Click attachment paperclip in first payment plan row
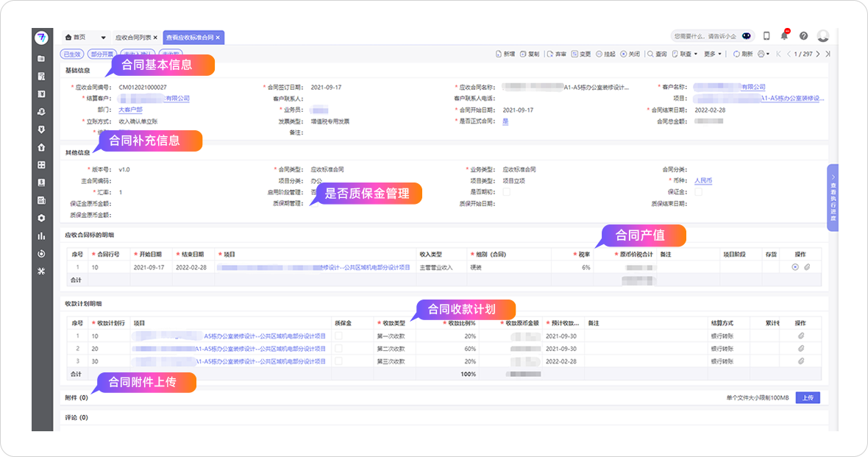 click(801, 336)
